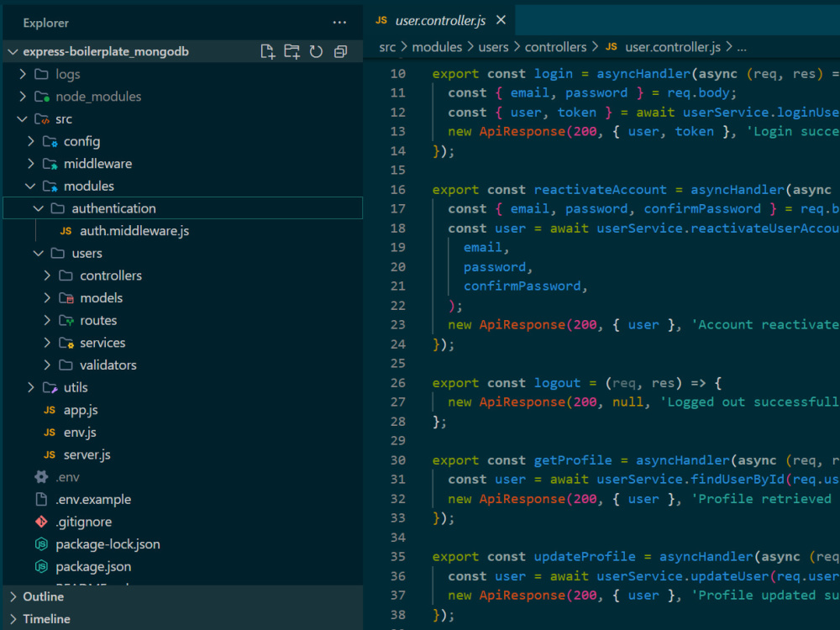Open the package.json file
Viewport: 840px width, 630px height.
coord(93,567)
